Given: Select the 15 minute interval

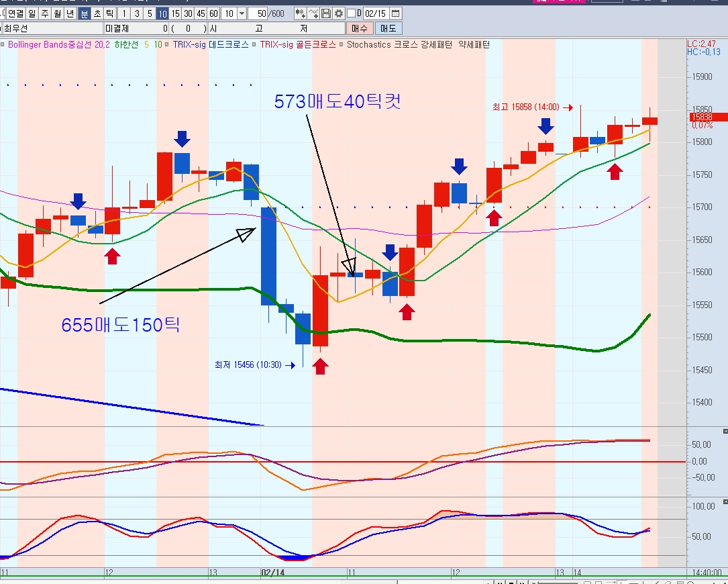Looking at the screenshot, I should [175, 13].
